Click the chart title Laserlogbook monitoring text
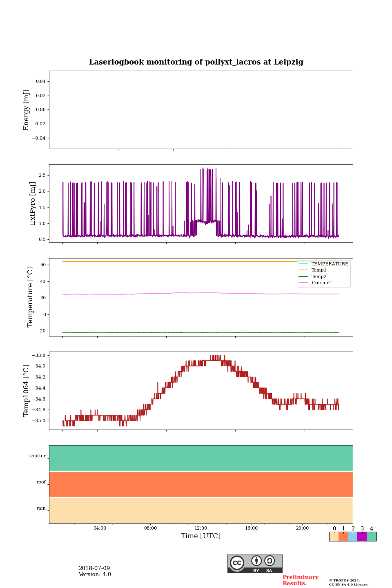Image resolution: width=392 pixels, height=588 pixels. click(196, 62)
